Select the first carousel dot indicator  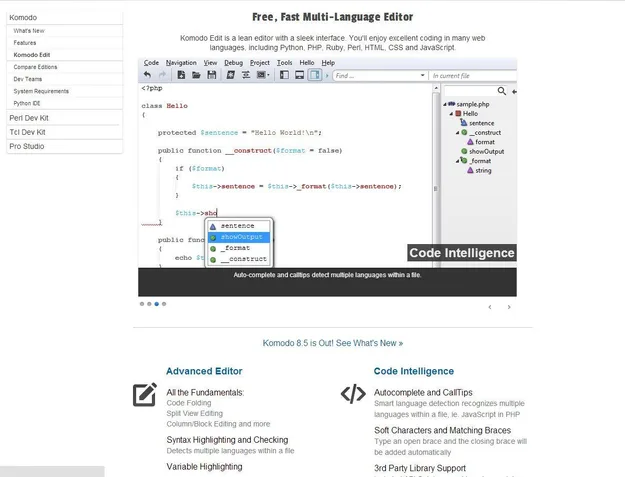click(x=142, y=303)
